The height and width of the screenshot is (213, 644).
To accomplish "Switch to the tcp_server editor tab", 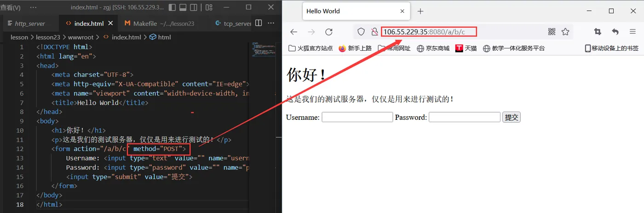I will 232,24.
